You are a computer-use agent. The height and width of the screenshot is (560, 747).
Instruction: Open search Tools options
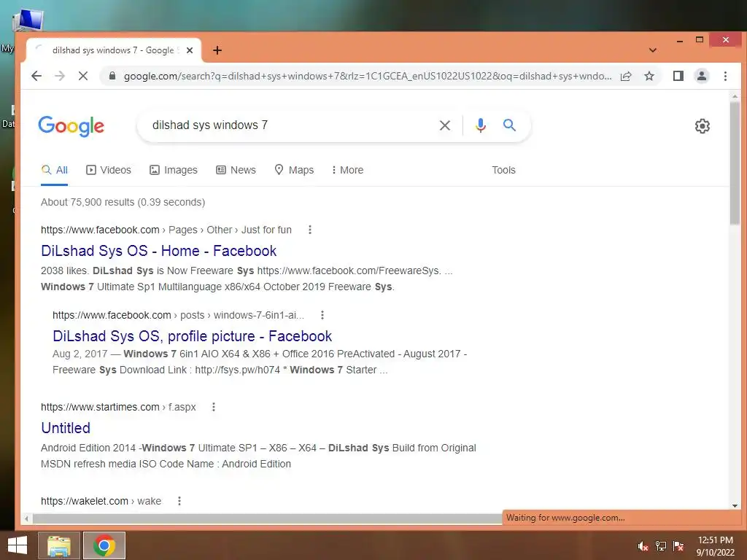[x=503, y=170]
